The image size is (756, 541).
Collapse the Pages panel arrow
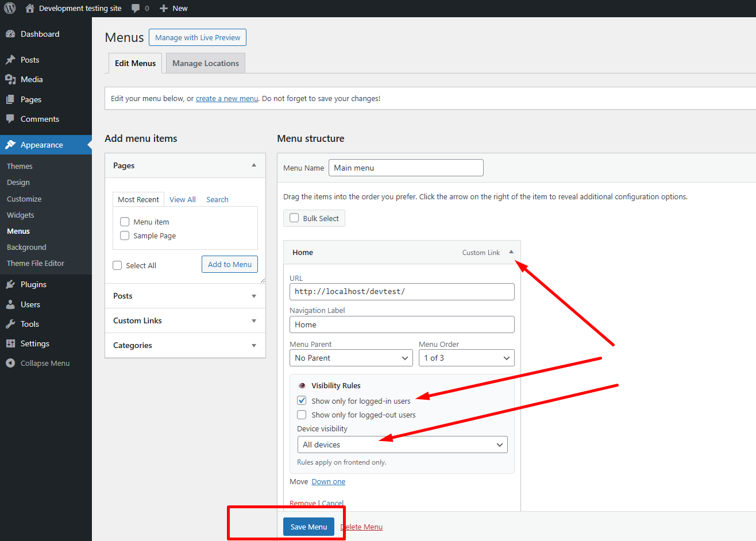(x=254, y=165)
